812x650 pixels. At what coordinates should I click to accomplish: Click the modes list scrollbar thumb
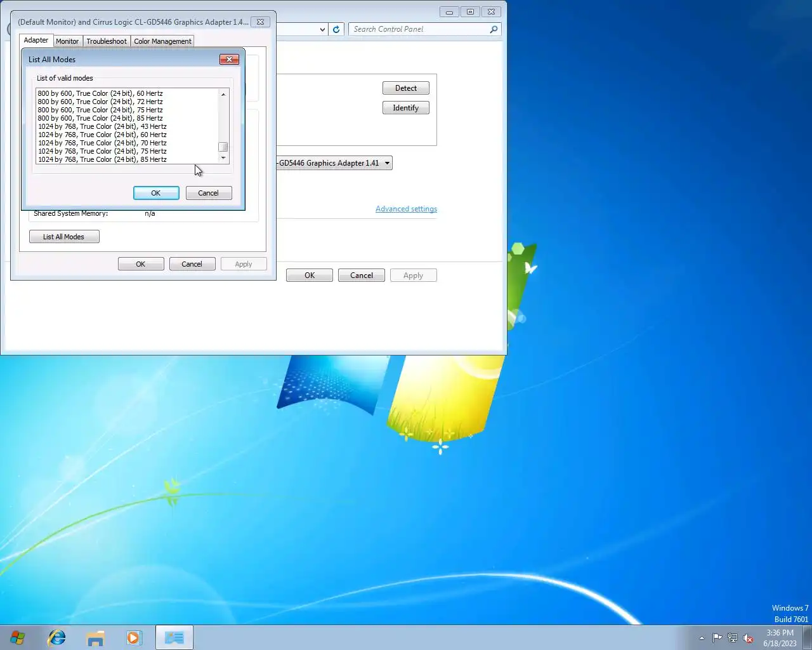click(x=223, y=147)
